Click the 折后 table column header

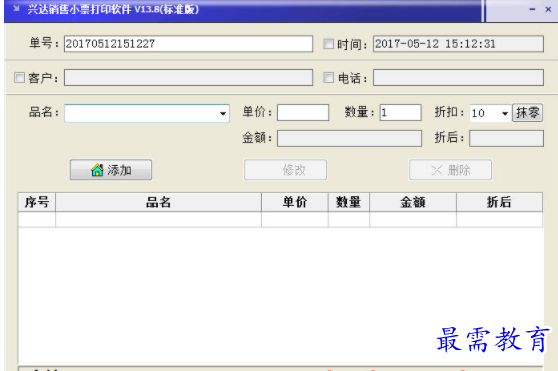(x=499, y=202)
